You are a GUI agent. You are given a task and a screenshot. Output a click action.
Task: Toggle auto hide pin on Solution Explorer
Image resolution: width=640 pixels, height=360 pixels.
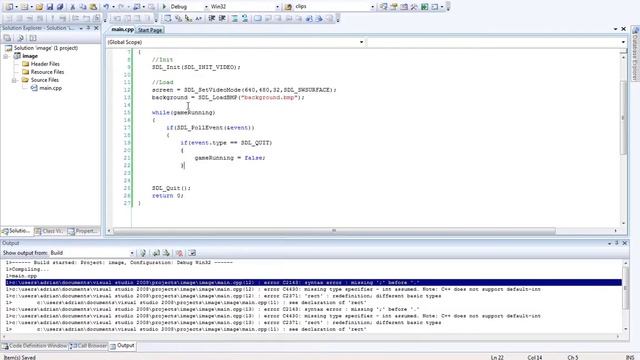[88, 28]
